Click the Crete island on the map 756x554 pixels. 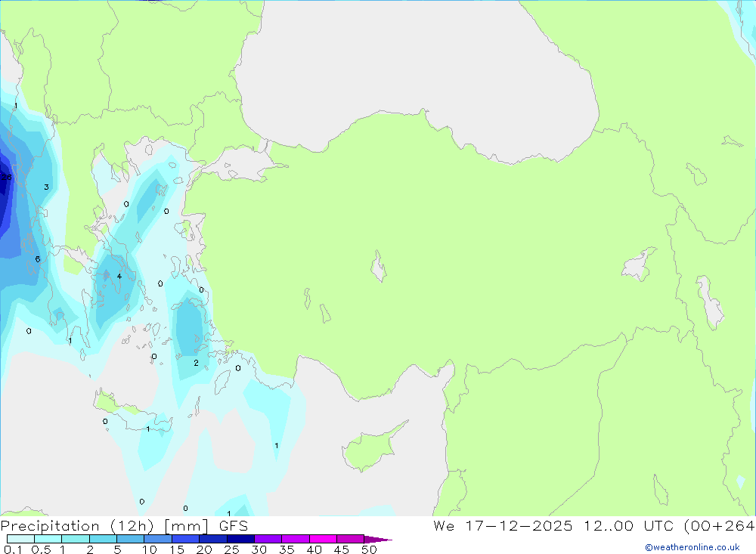coord(132,412)
